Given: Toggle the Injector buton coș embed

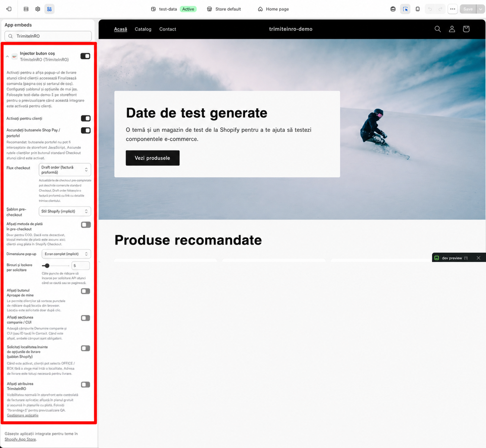Looking at the screenshot, I should tap(85, 56).
